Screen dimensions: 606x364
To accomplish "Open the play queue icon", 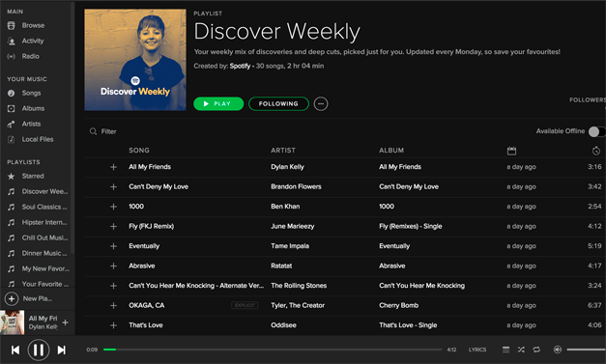I will tap(505, 350).
